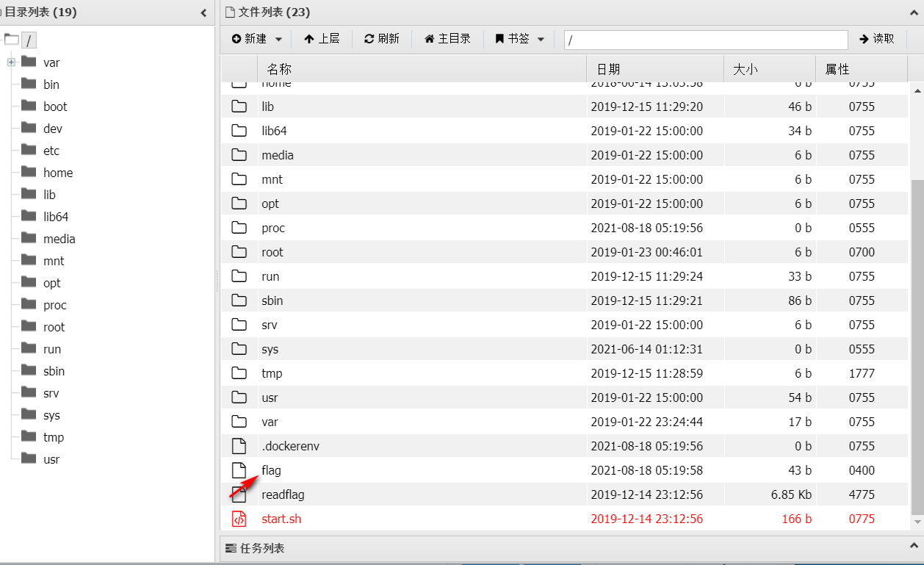Open the 新建 dropdown menu
The image size is (924, 565).
point(257,39)
